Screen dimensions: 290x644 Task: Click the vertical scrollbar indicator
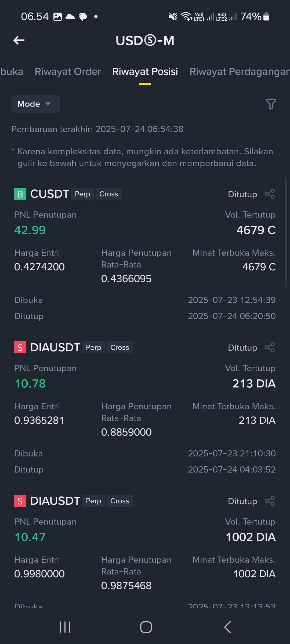286,232
